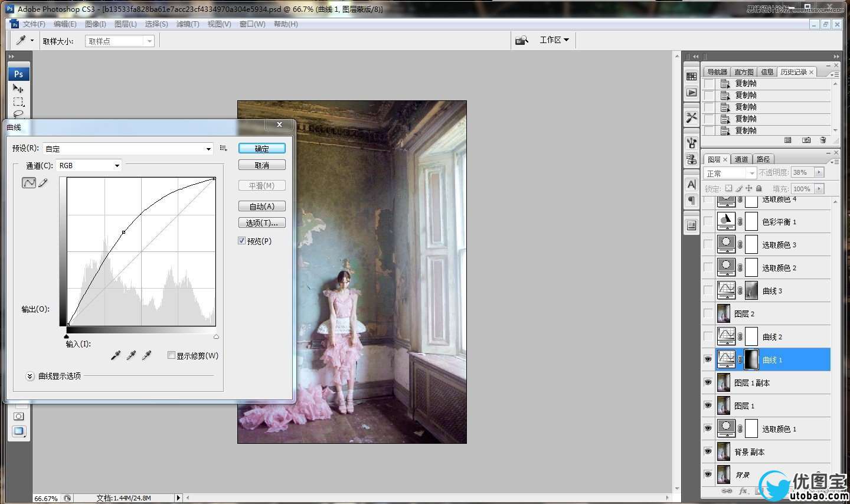Lock layer position icon
Screen dimensions: 850x504
pos(749,188)
